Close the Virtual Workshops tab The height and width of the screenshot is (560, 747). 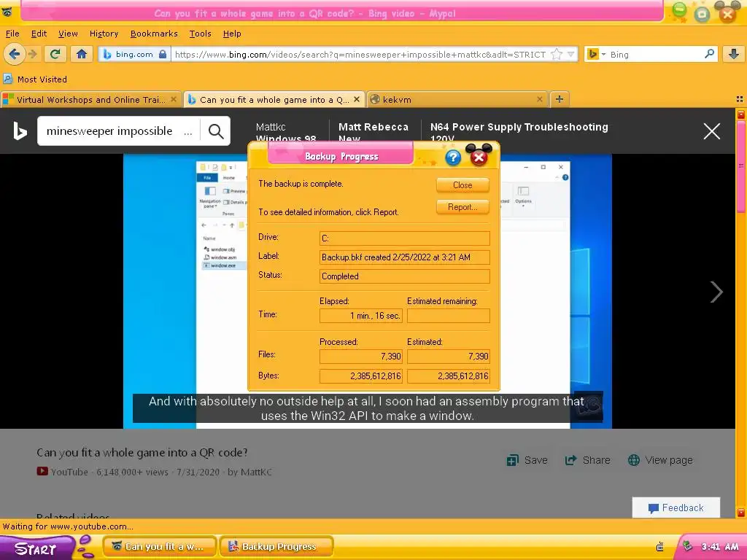[x=174, y=99]
